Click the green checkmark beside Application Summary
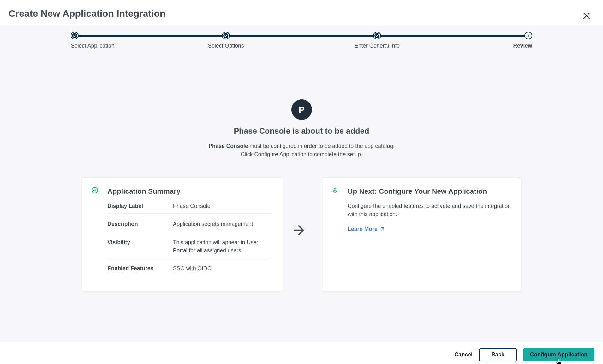The height and width of the screenshot is (364, 603). coord(95,190)
